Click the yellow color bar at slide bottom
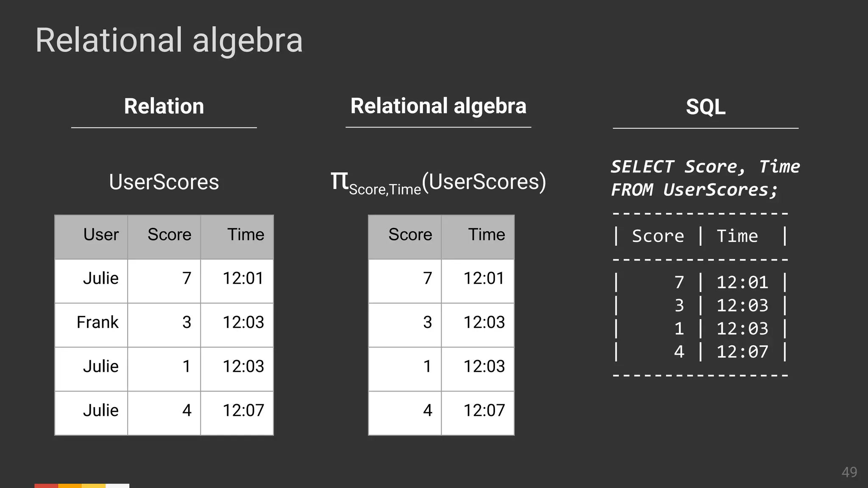This screenshot has height=488, width=868. coord(94,485)
